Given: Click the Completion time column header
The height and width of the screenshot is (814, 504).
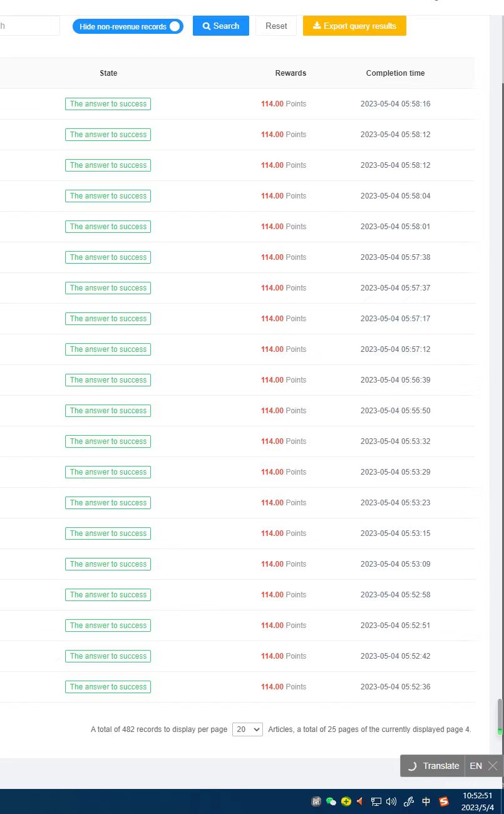Looking at the screenshot, I should pyautogui.click(x=395, y=73).
